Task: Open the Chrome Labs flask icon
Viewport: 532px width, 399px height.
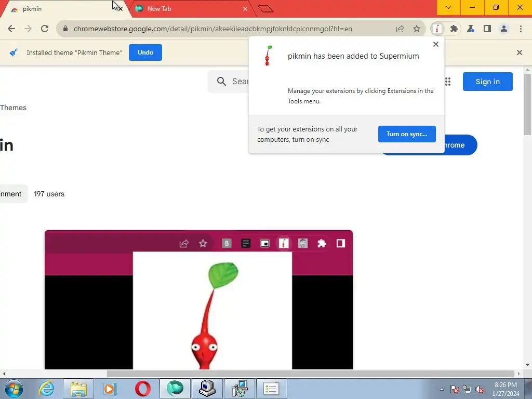Action: [471, 29]
